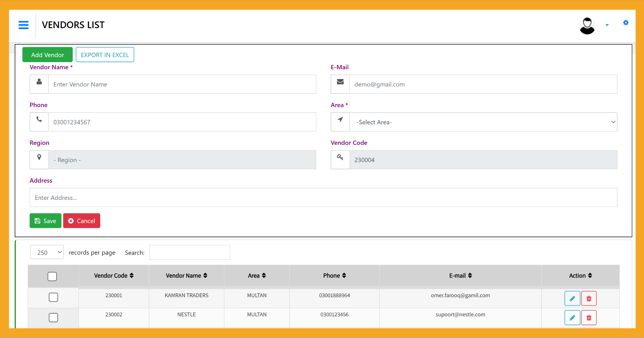Expand the user account dropdown arrow

click(607, 25)
